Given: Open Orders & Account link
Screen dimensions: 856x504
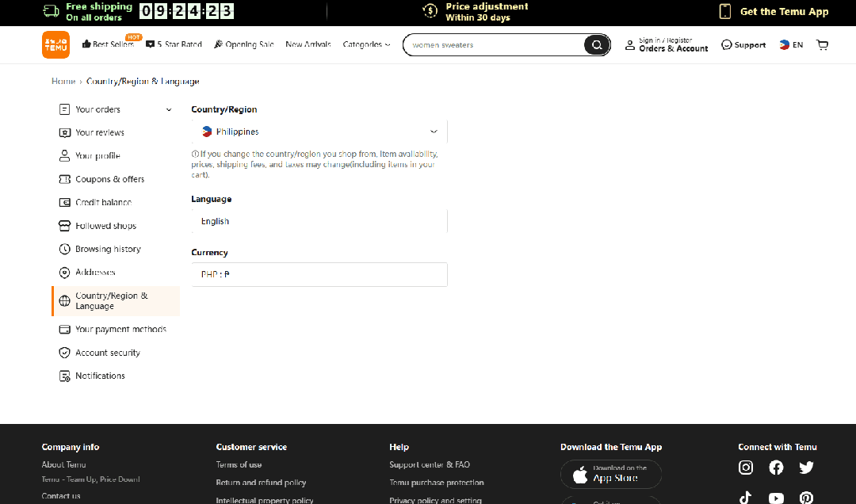Looking at the screenshot, I should (674, 48).
